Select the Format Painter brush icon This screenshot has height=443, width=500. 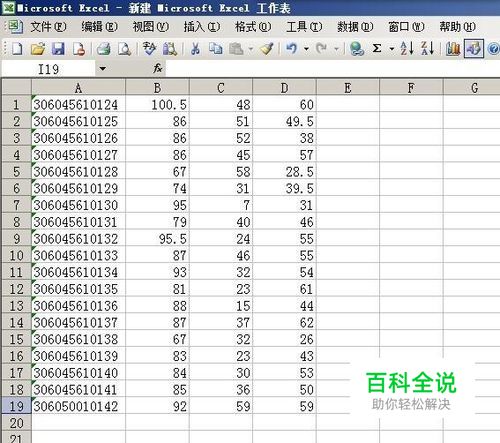(267, 49)
